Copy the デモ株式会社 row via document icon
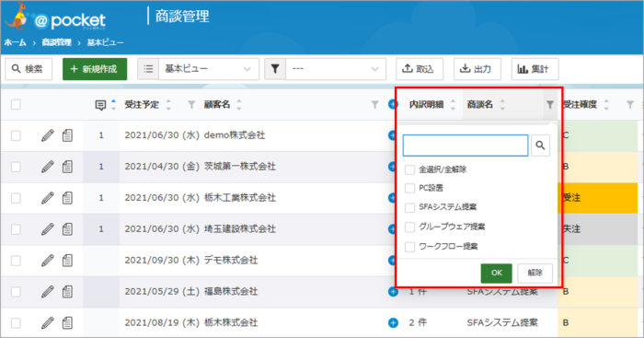 68,261
